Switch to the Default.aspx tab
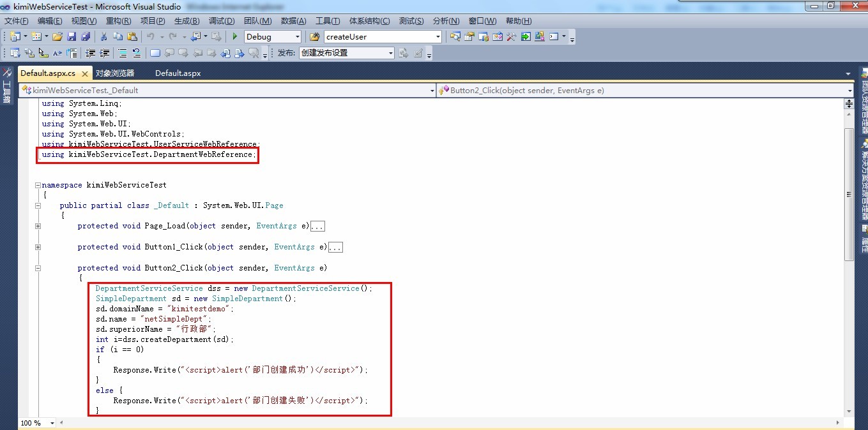This screenshot has height=430, width=868. [178, 73]
